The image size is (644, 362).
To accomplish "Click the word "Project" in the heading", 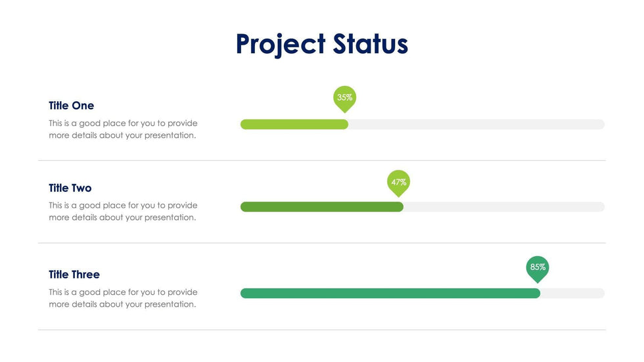I will pyautogui.click(x=280, y=44).
